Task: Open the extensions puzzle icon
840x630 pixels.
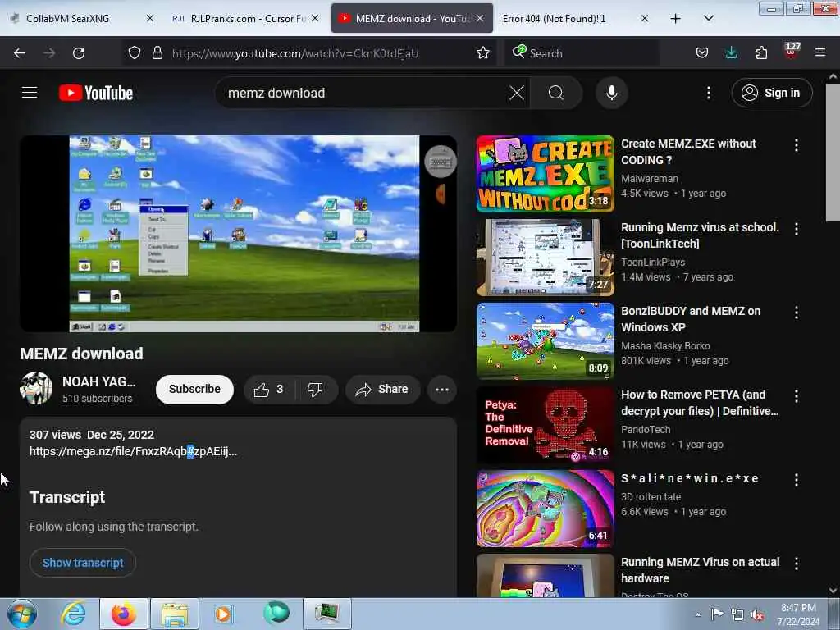Action: pyautogui.click(x=761, y=53)
